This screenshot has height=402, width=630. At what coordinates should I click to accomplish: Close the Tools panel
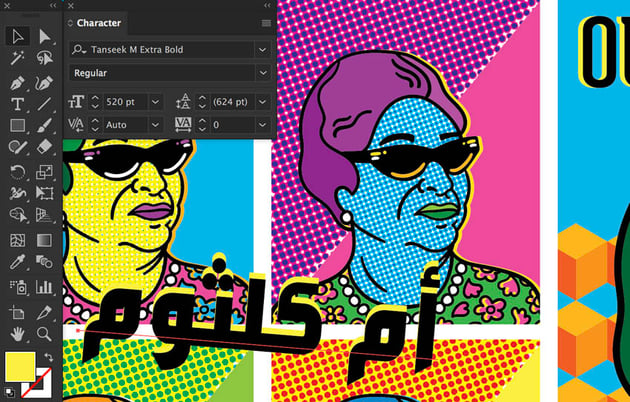tap(7, 6)
